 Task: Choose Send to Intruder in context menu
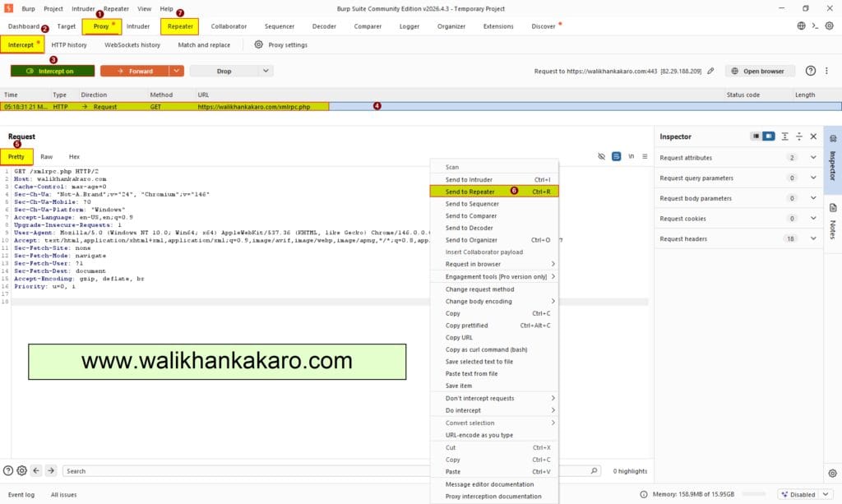pyautogui.click(x=494, y=180)
